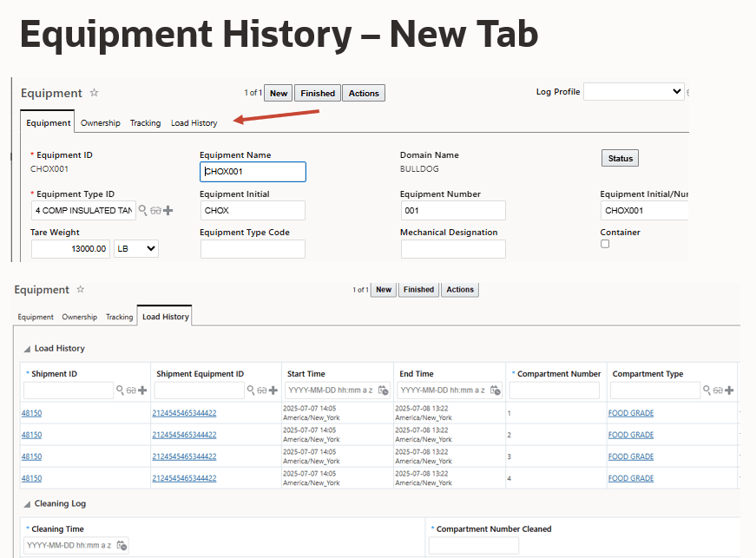The width and height of the screenshot is (756, 558).
Task: Open shipment equipment 2124545465344422 link for compartment 4
Action: coord(184,478)
